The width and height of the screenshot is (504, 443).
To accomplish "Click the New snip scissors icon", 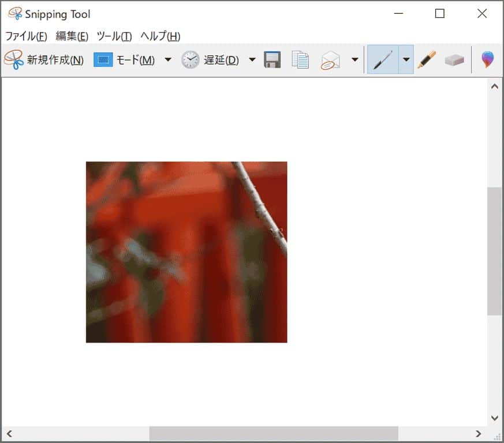I will pyautogui.click(x=14, y=59).
